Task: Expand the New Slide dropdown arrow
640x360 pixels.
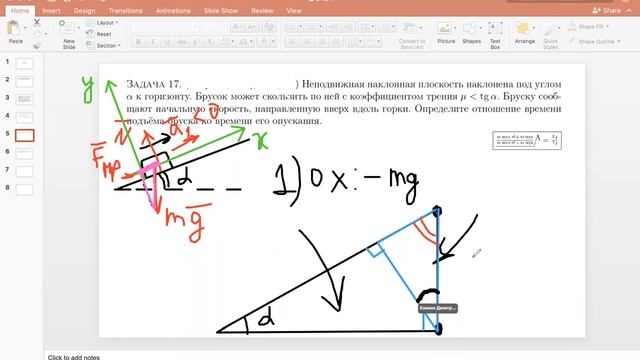Action: pos(78,28)
